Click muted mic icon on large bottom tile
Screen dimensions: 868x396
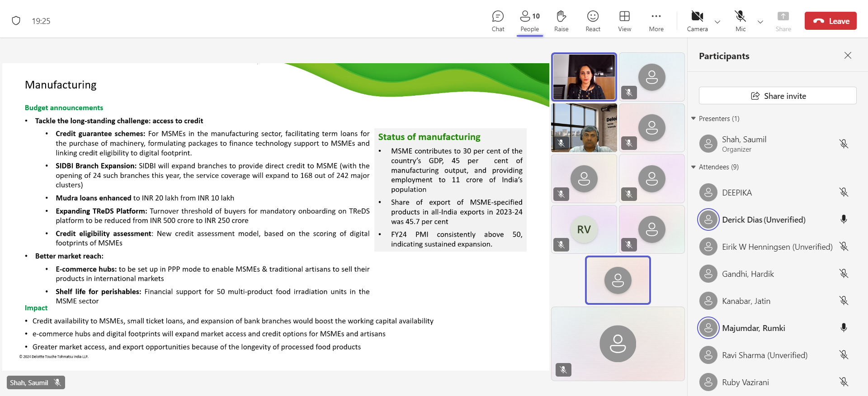(x=563, y=370)
